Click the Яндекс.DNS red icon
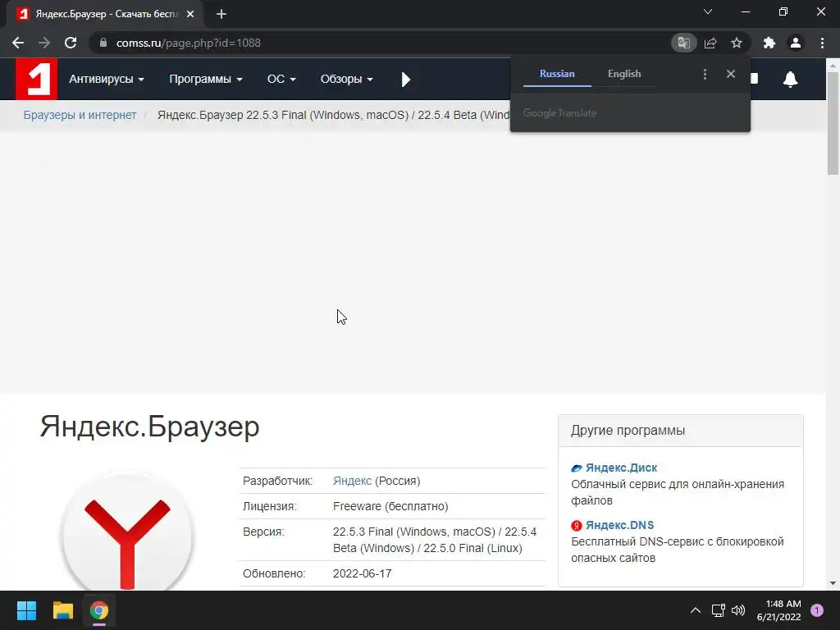The width and height of the screenshot is (840, 630). tap(577, 526)
